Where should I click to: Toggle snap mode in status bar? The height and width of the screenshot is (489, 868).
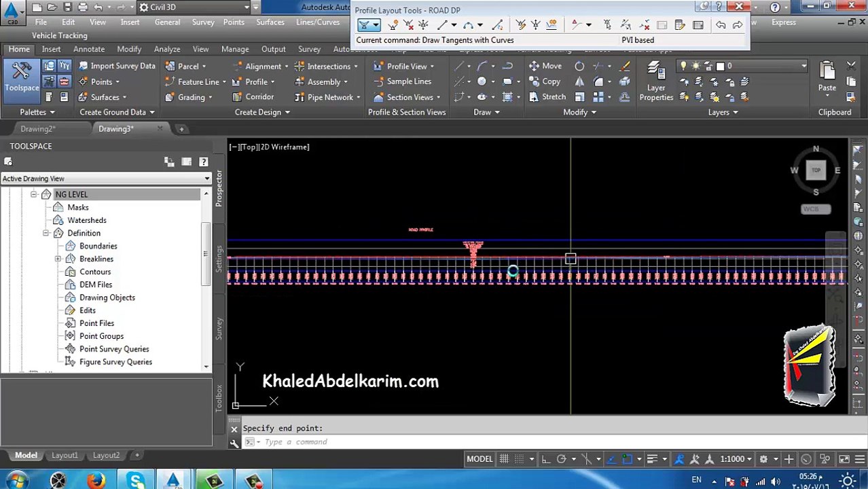(x=519, y=459)
